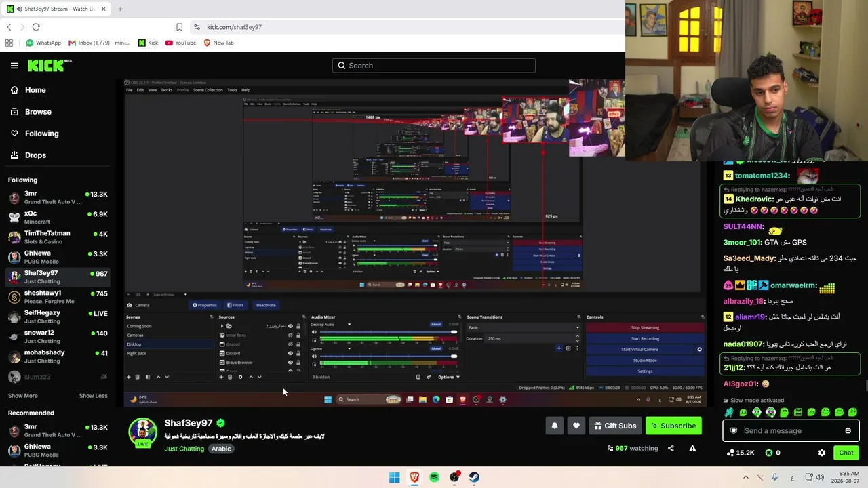Screen dimensions: 868x488
Task: Open Brave from the taskbar
Action: 414,477
